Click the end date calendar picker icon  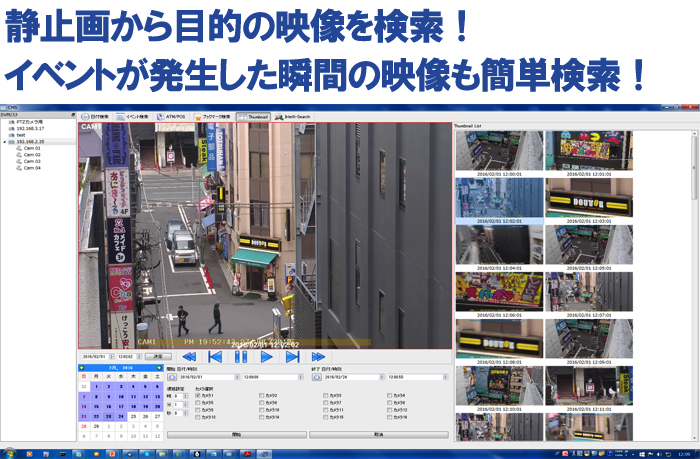tap(317, 377)
